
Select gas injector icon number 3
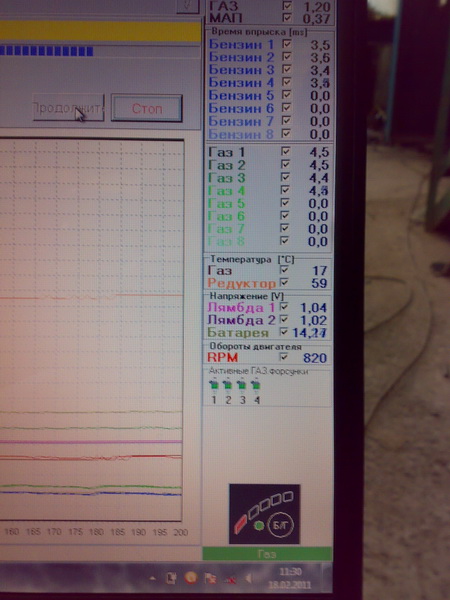point(242,384)
